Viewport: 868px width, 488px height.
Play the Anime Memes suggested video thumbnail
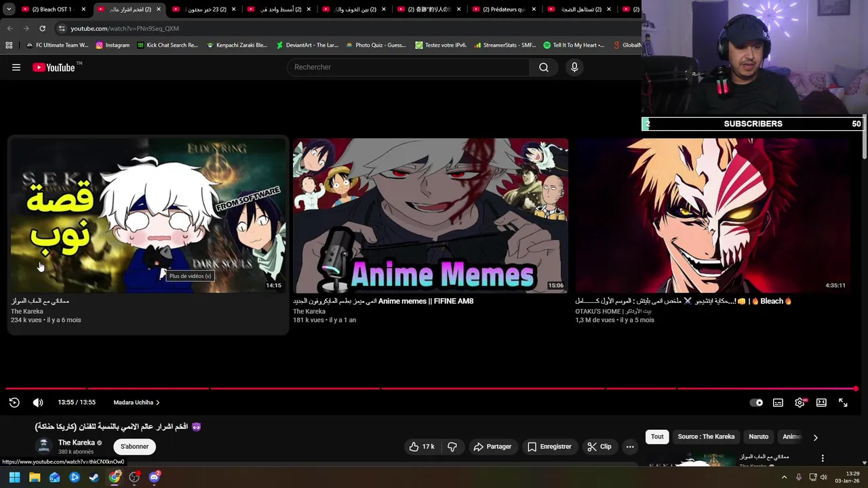(431, 216)
